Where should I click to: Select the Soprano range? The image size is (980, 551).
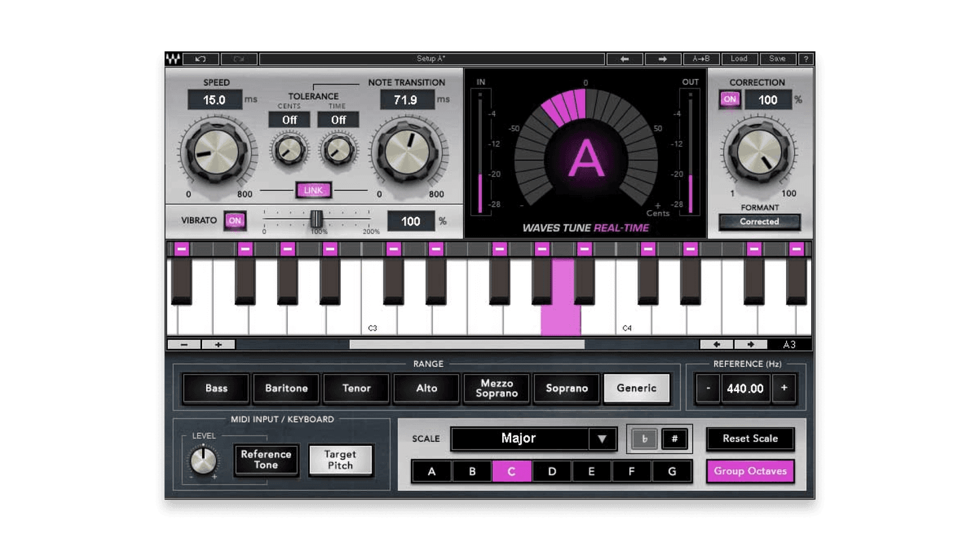point(567,388)
